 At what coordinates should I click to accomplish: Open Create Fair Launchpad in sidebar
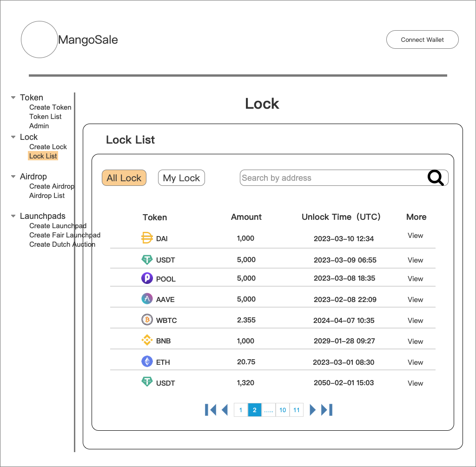click(x=65, y=235)
